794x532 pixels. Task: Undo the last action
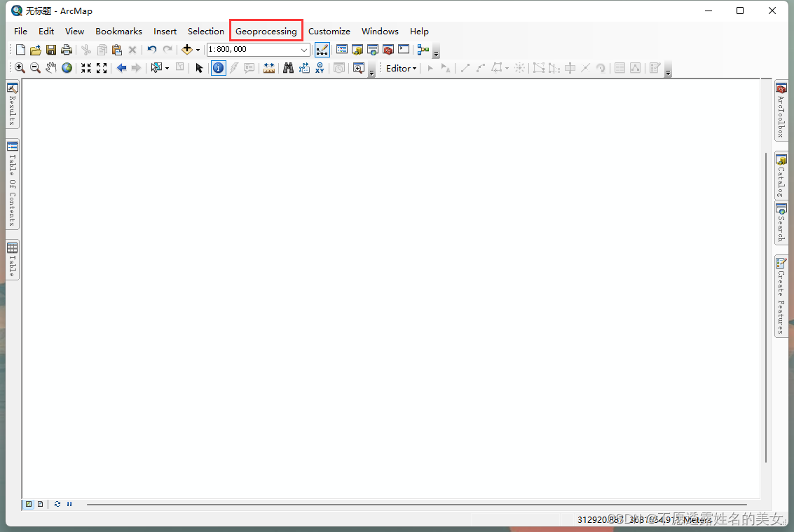152,50
